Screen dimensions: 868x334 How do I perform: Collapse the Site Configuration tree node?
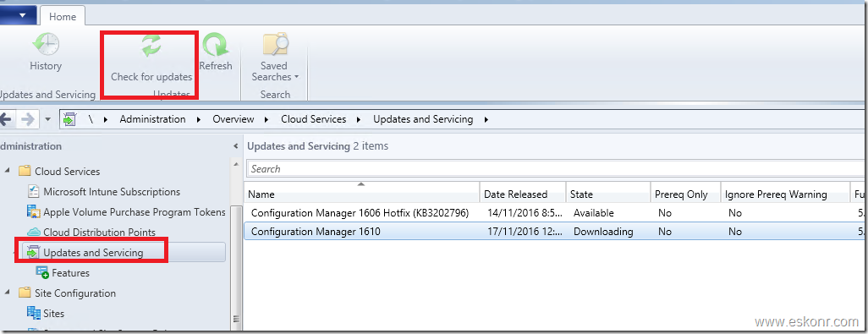[x=8, y=293]
